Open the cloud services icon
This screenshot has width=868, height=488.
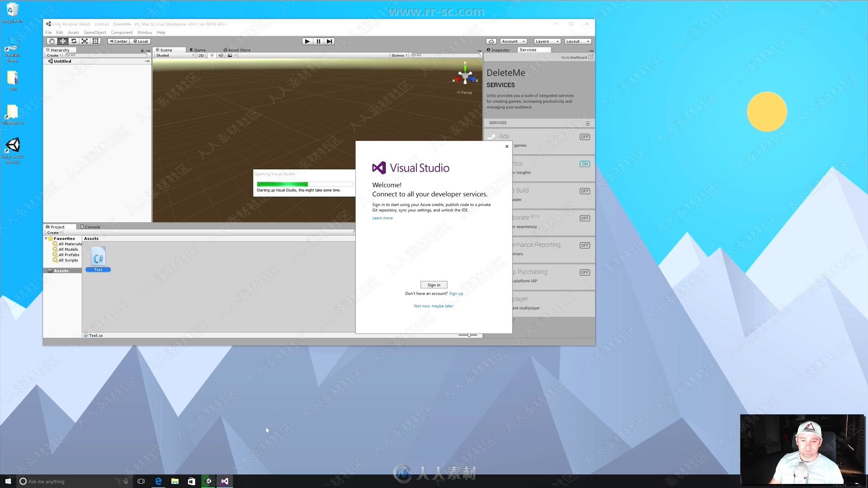pos(491,41)
